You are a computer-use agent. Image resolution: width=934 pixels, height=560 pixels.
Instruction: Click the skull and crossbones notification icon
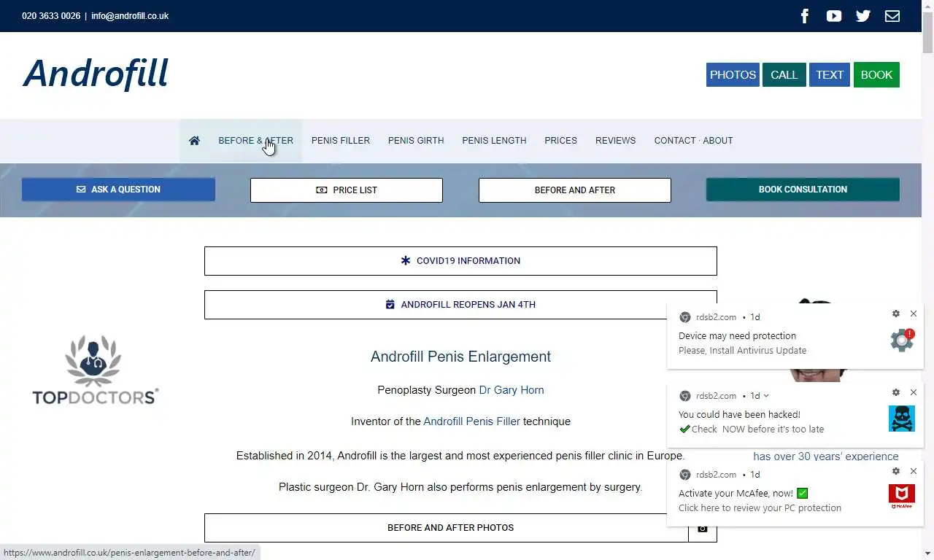coord(902,418)
